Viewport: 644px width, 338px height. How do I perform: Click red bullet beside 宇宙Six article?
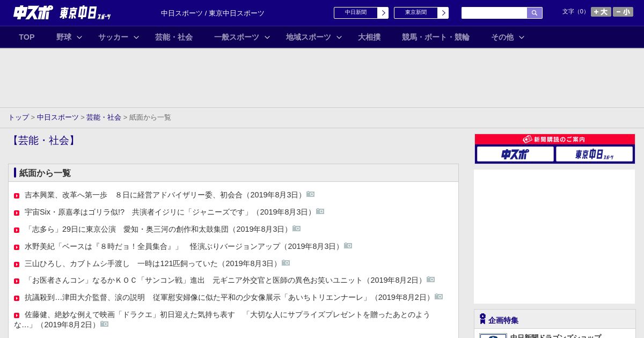pos(17,213)
